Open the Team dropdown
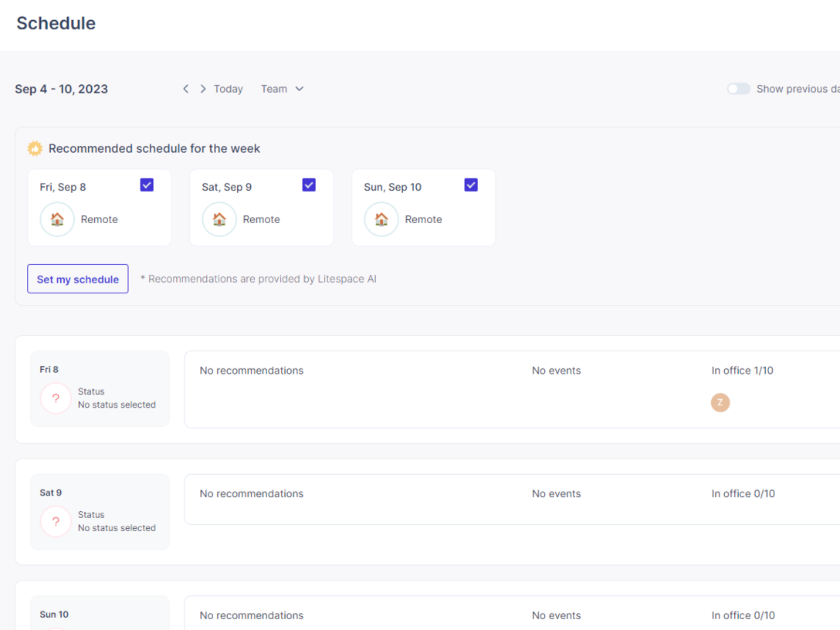 pos(282,89)
